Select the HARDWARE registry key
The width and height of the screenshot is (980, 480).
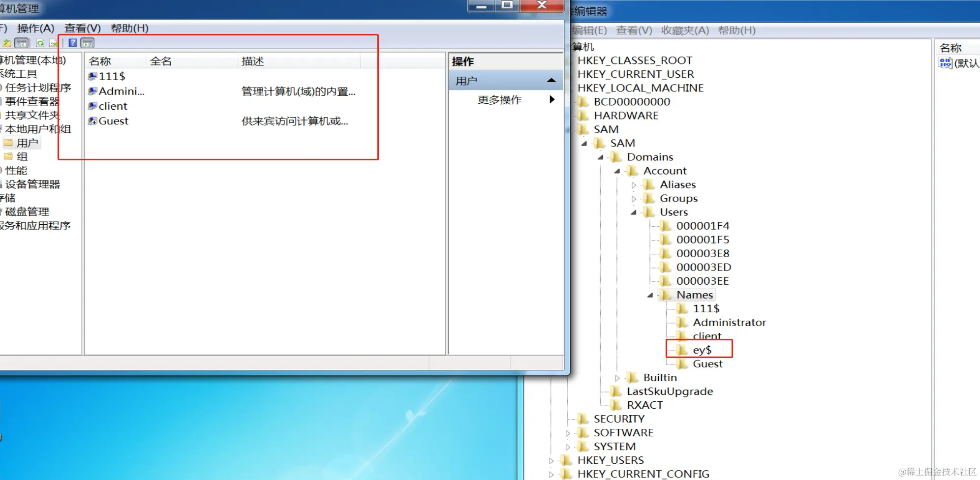626,115
